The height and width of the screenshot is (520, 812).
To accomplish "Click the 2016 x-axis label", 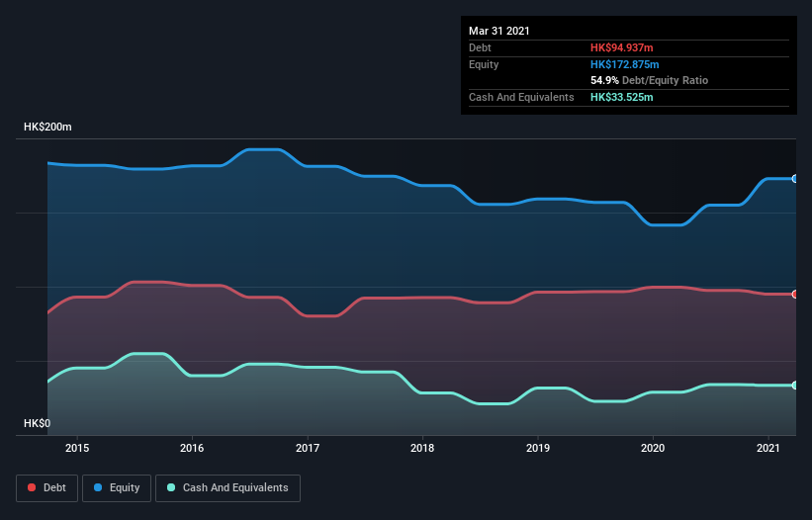I will click(x=192, y=448).
